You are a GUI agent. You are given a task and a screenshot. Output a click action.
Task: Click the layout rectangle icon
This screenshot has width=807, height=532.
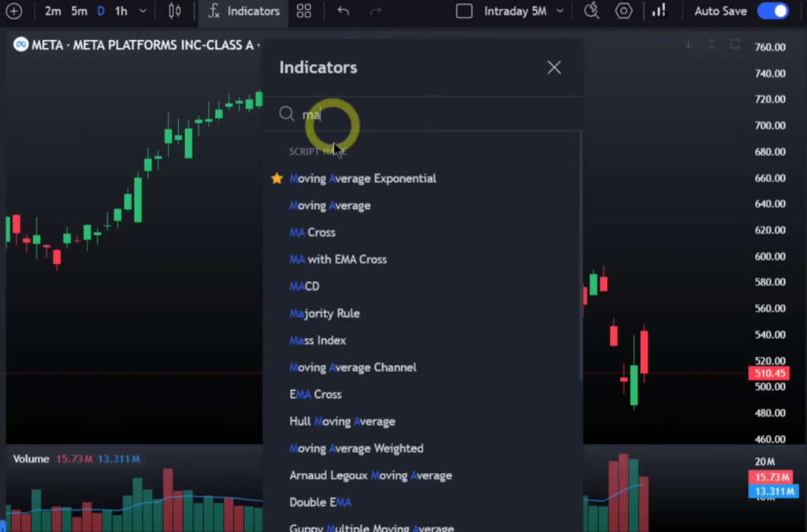[x=464, y=11]
